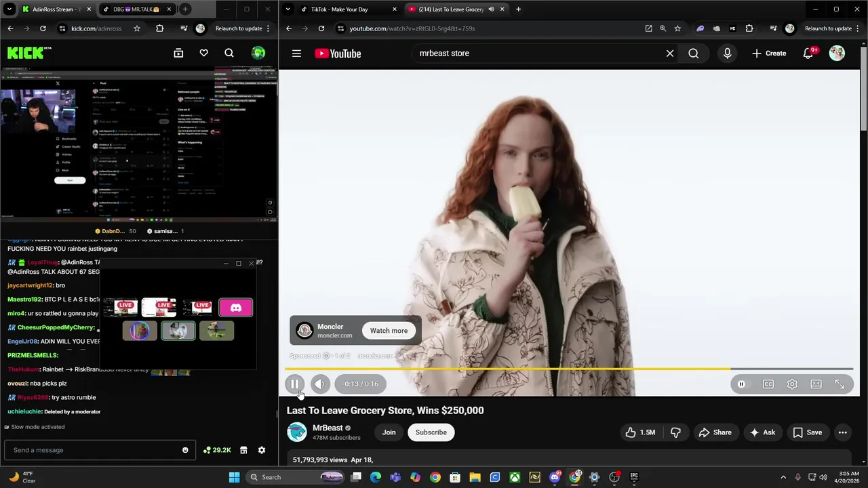868x488 pixels.
Task: Mute the YouTube player volume
Action: [319, 384]
